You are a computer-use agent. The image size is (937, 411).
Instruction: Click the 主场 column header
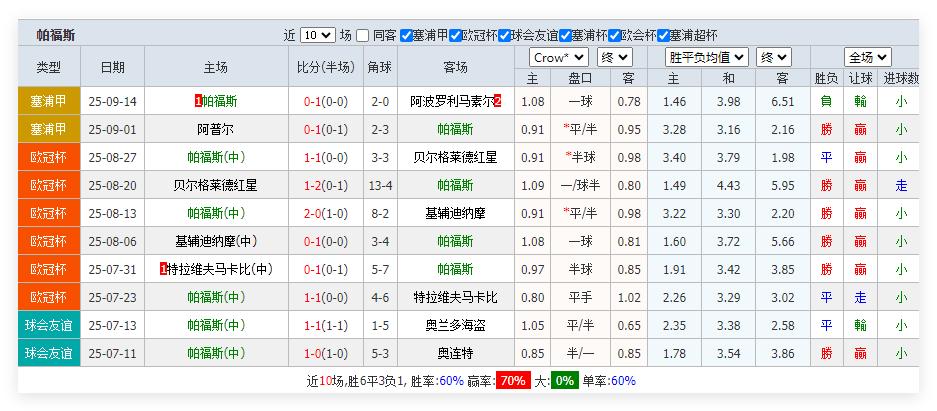[216, 67]
